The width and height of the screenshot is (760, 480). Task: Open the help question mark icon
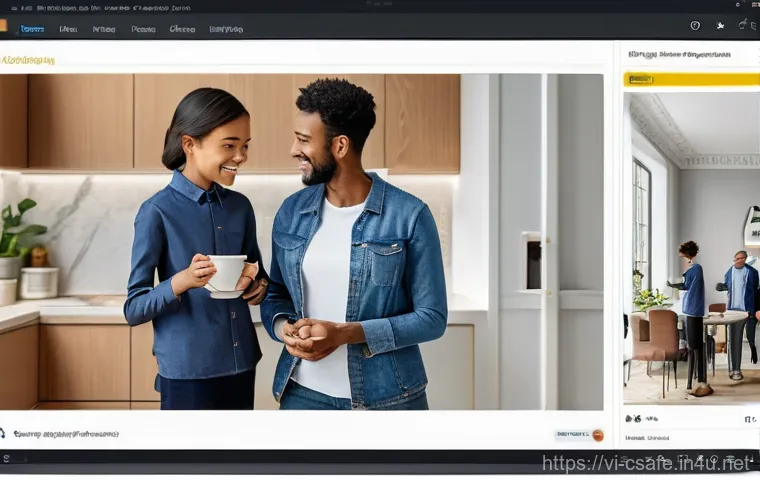(x=695, y=26)
